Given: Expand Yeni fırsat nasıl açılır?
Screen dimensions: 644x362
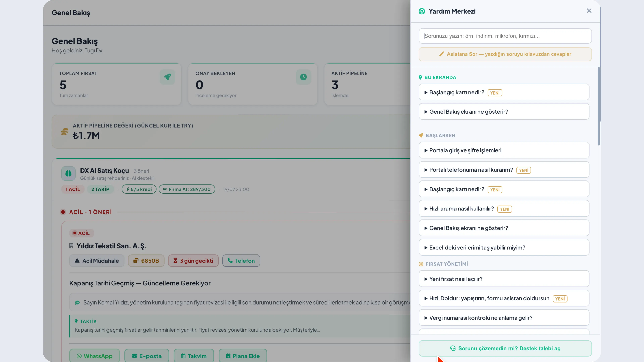Looking at the screenshot, I should click(x=504, y=279).
